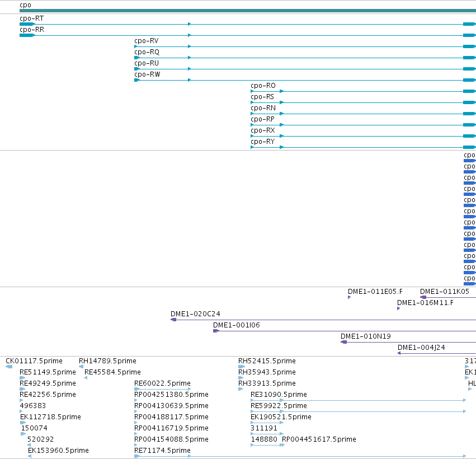Screen dimensions: 476x459
Task: Select the CK01117.5prime EST label
Action: click(34, 361)
